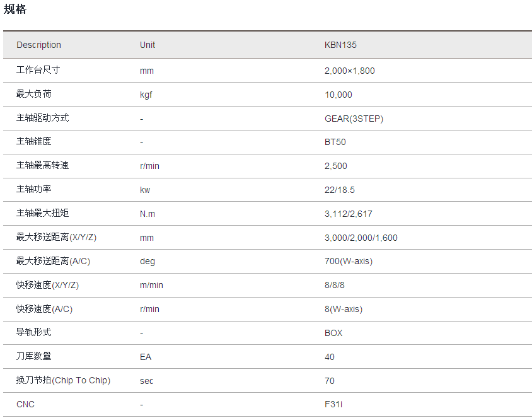532x418 pixels.
Task: Click the 700(W-axis) value cell
Action: pyautogui.click(x=348, y=261)
